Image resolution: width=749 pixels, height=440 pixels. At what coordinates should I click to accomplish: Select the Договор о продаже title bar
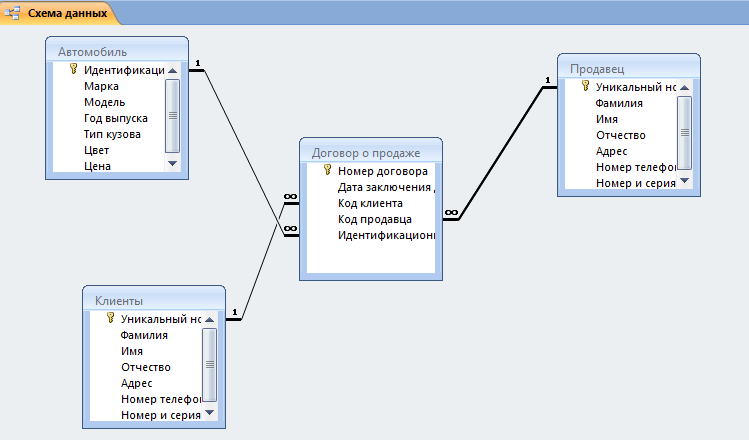371,151
